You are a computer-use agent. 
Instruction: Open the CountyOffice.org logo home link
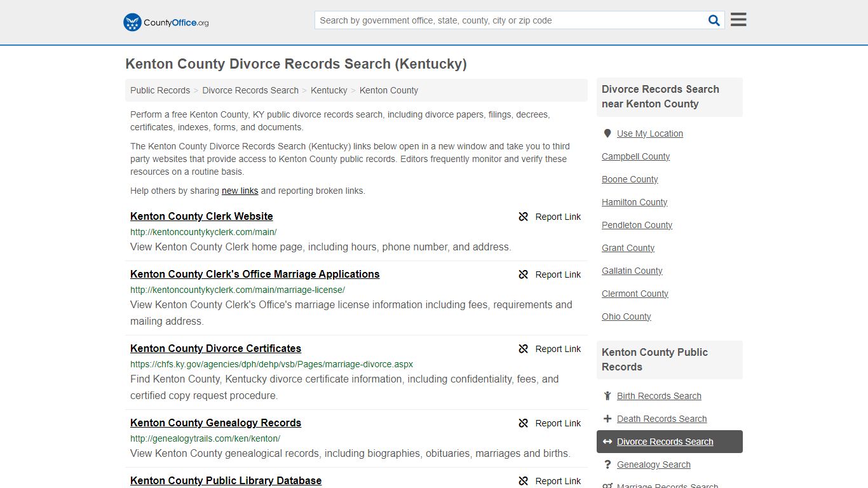click(166, 22)
